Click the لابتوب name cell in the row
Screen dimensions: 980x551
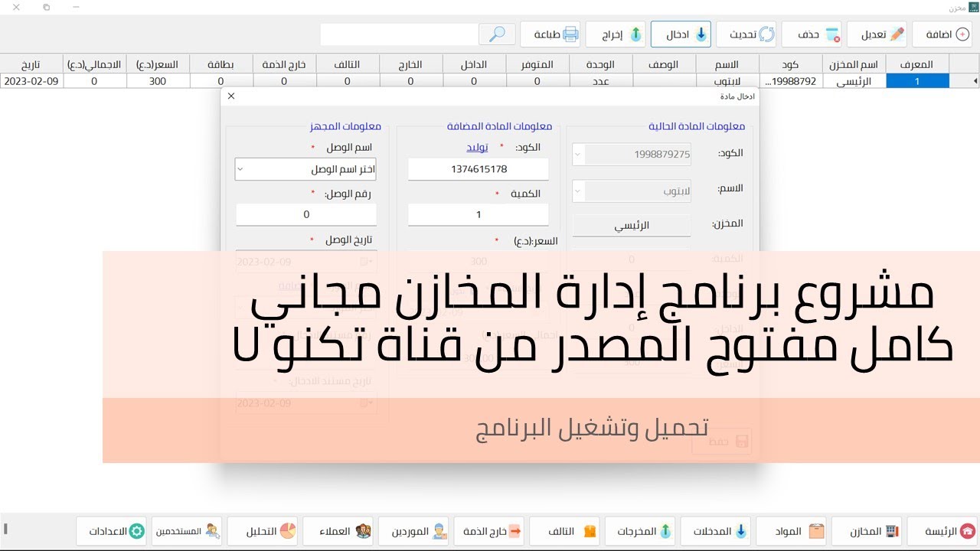728,81
